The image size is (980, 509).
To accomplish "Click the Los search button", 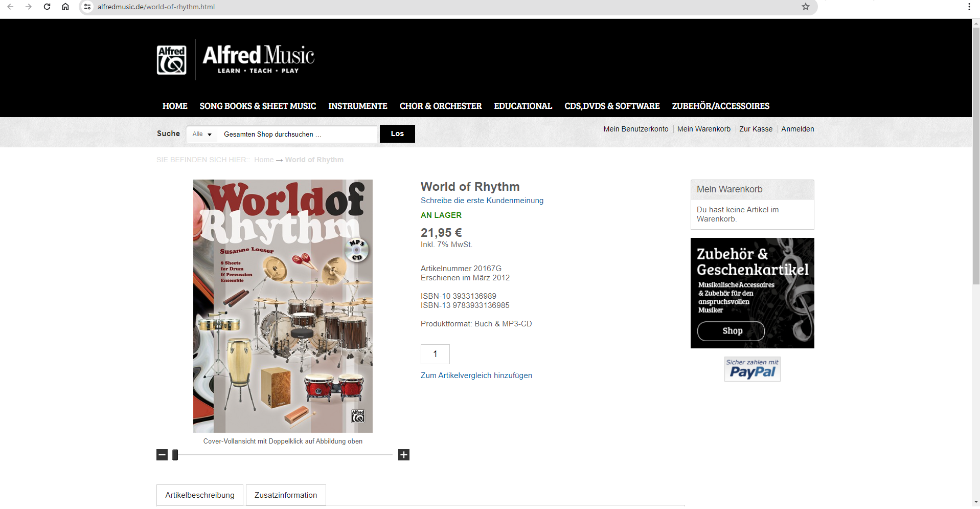I will click(397, 134).
